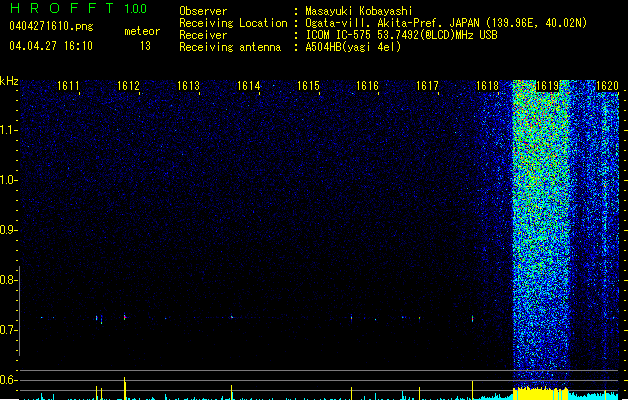Click the Ogata-vill. Akita-Pref. JAPAN location text
Image resolution: width=629 pixels, height=400 pixels.
[446, 23]
